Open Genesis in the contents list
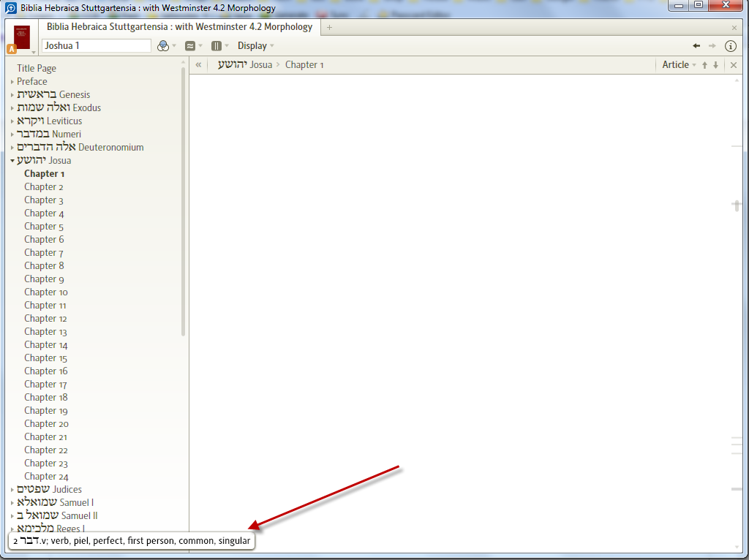 [53, 94]
